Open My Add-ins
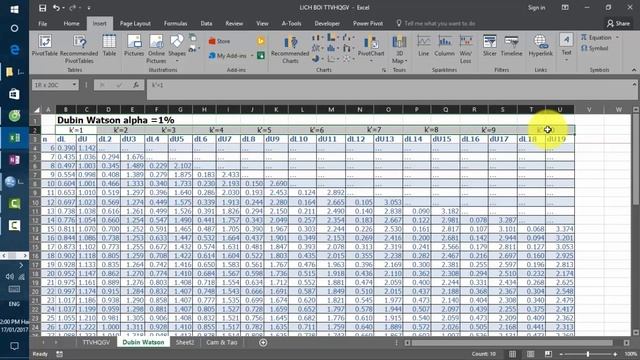Screen dimensions: 640x360 227,56
